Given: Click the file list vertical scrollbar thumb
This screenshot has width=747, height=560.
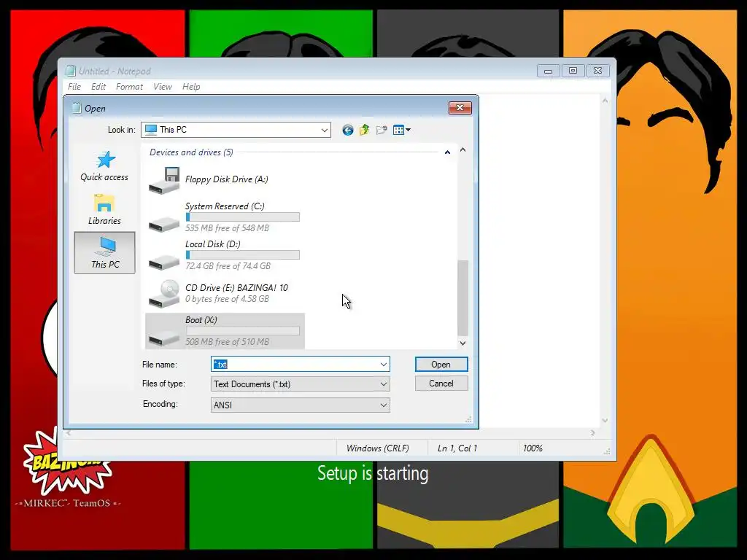Looking at the screenshot, I should pos(462,298).
